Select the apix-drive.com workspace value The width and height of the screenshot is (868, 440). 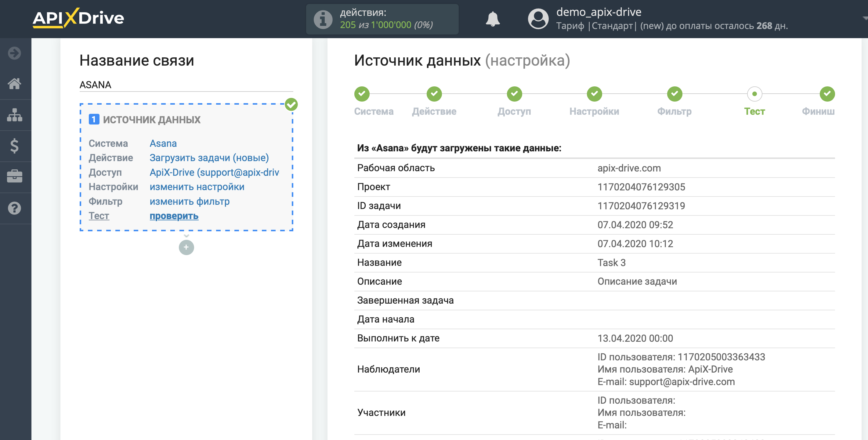click(629, 168)
